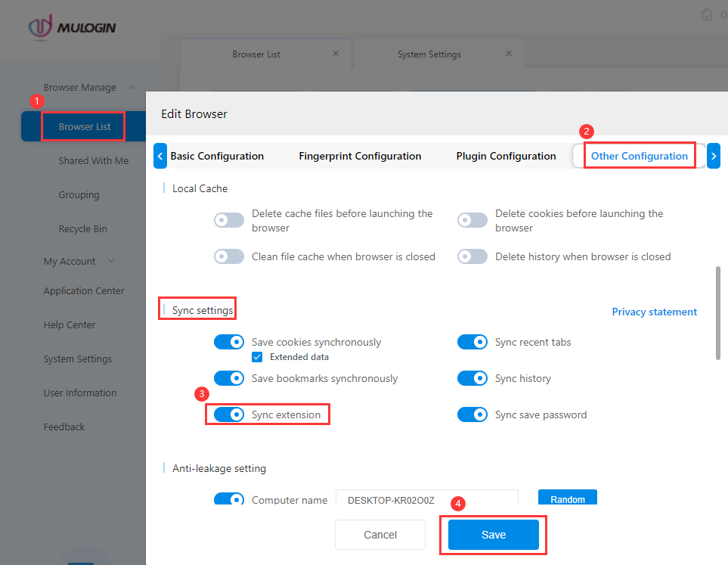Screen dimensions: 728x565
Task: Uncheck the Extended data checkbox
Action: tap(257, 357)
